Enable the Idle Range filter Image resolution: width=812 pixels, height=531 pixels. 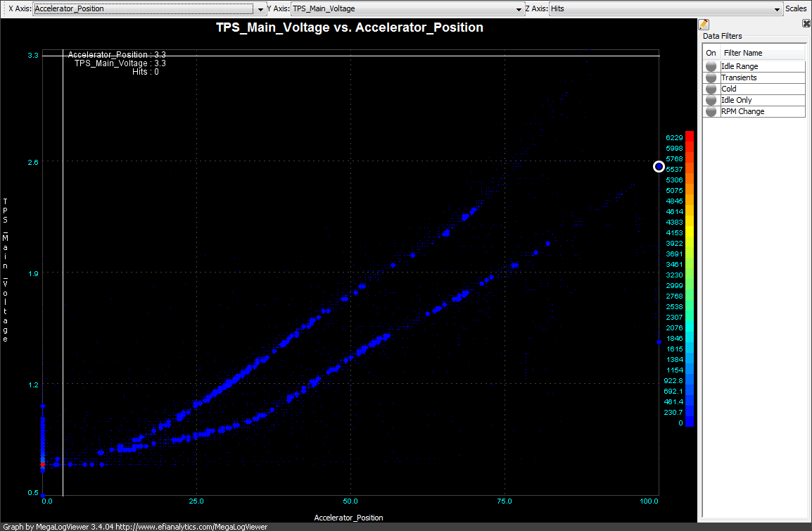pyautogui.click(x=711, y=66)
